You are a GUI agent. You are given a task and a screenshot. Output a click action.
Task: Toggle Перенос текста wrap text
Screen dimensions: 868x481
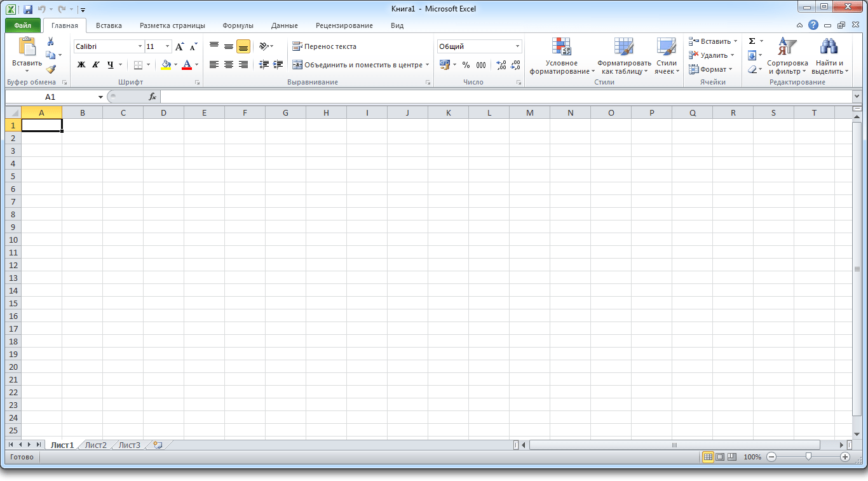pos(324,46)
